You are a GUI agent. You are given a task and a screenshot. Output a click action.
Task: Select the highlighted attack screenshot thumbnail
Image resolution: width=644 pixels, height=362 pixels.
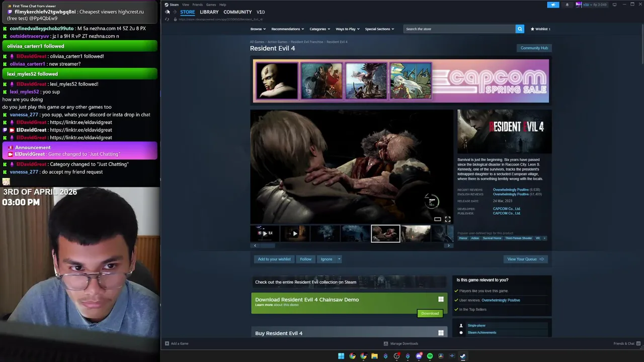click(386, 233)
